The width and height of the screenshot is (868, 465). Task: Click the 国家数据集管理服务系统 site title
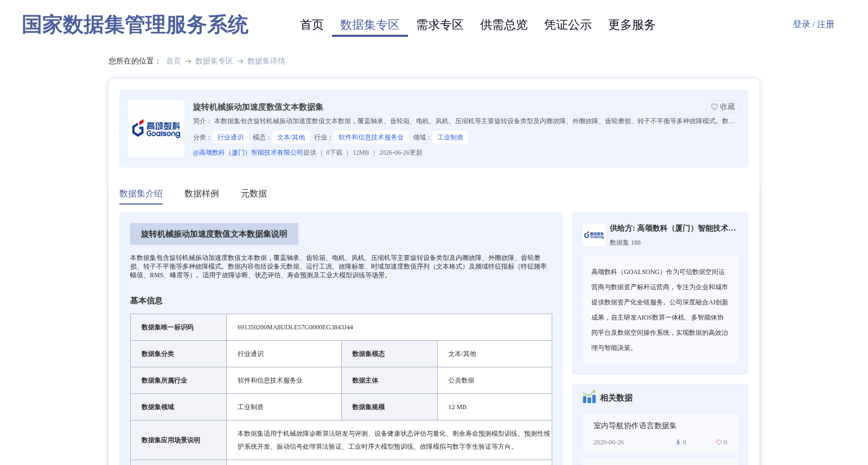(x=135, y=25)
